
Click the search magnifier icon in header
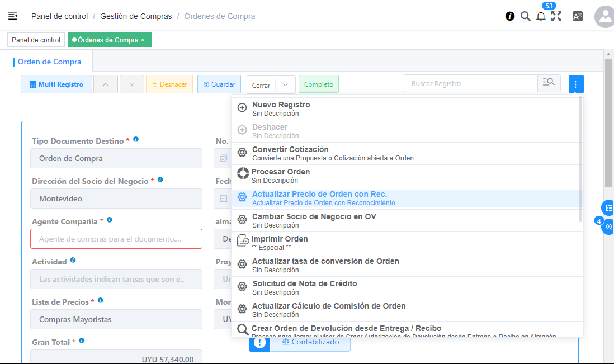(x=525, y=16)
